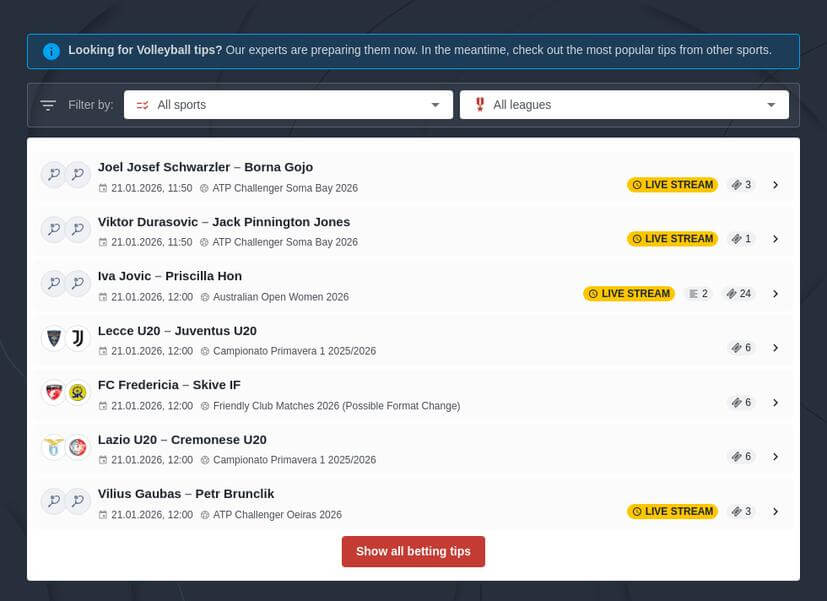Click the info icon in the Volleyball tips banner
The image size is (827, 601).
[51, 50]
